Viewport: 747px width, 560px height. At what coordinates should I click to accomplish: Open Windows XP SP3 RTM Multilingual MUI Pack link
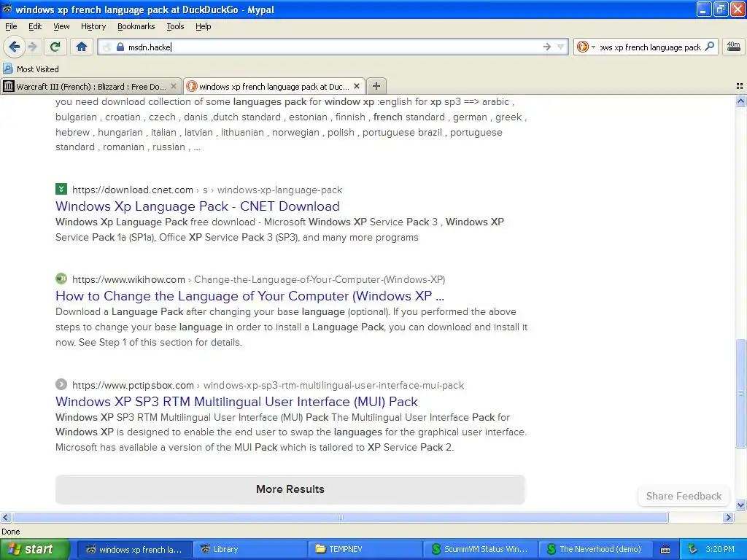point(236,402)
